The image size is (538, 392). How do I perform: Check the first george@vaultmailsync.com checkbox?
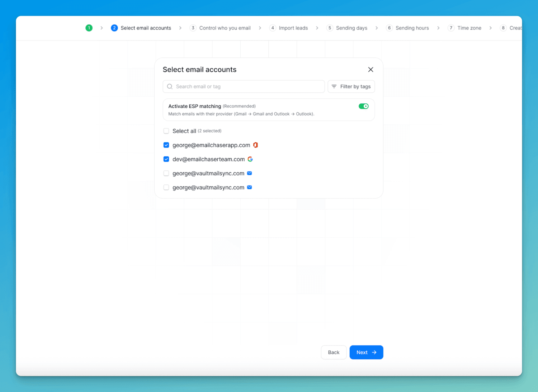[166, 173]
